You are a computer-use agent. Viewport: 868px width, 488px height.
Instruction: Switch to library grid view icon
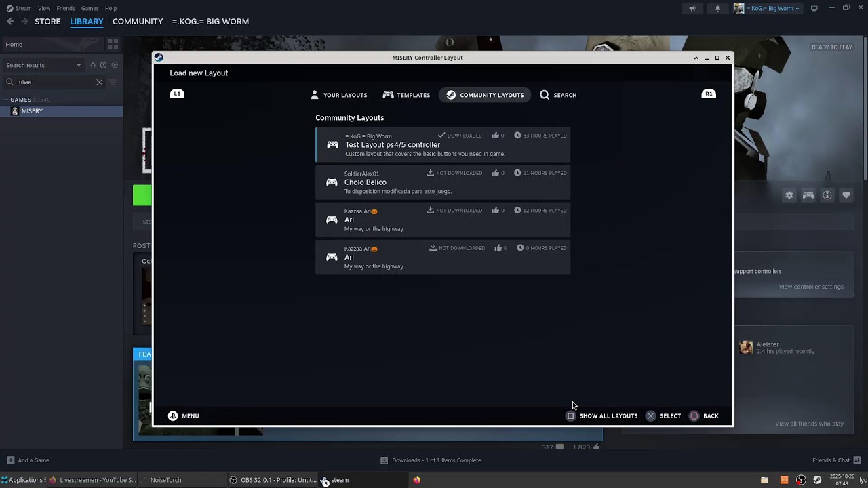(113, 44)
